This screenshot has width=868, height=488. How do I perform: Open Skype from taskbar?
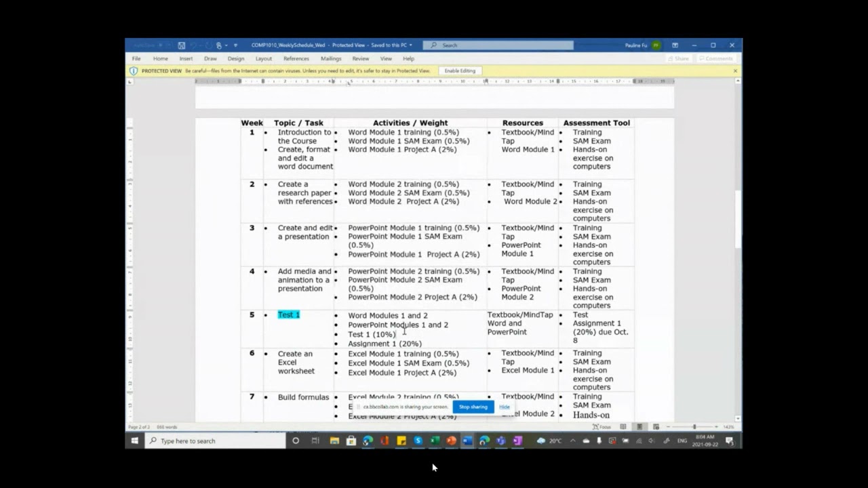[418, 441]
